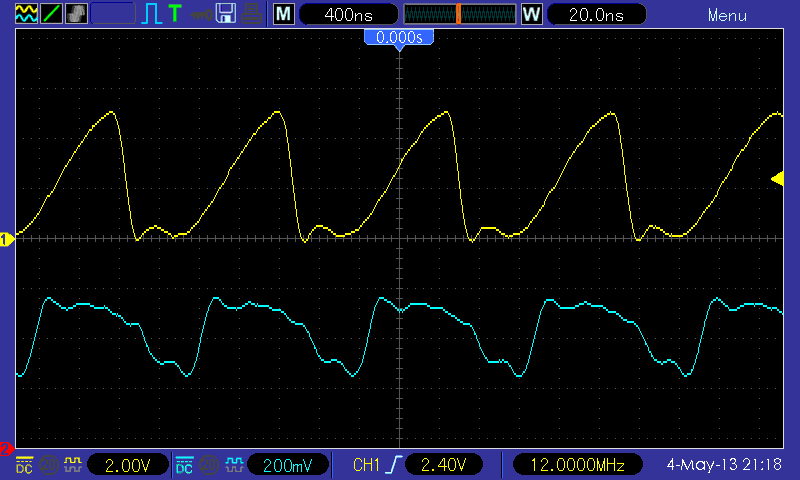Open the Menu button
The width and height of the screenshot is (800, 480).
[727, 15]
